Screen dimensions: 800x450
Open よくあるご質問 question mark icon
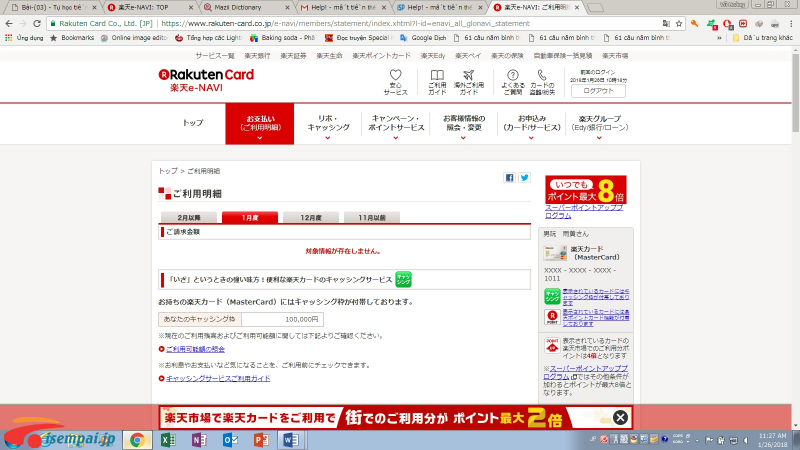pyautogui.click(x=513, y=75)
